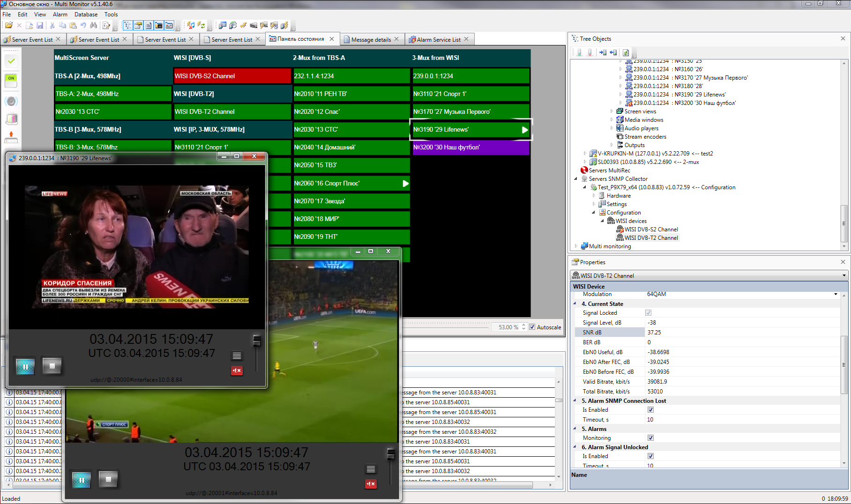Click the №3170 '27 Музыка Первого' tile
Image resolution: width=851 pixels, height=504 pixels.
470,111
